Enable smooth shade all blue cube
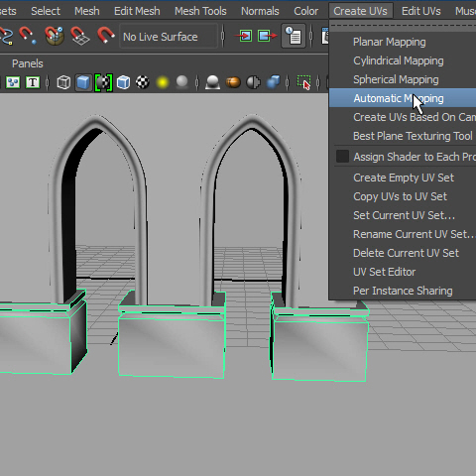The height and width of the screenshot is (476, 476). click(83, 82)
